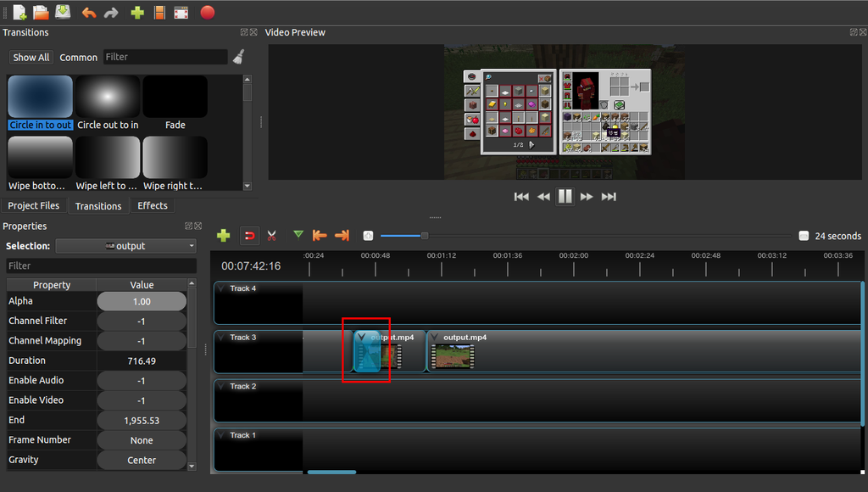Choose the Fade transition
The width and height of the screenshot is (868, 492).
point(175,103)
